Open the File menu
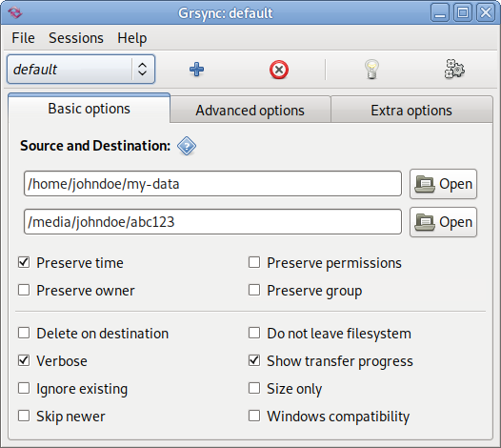 23,38
